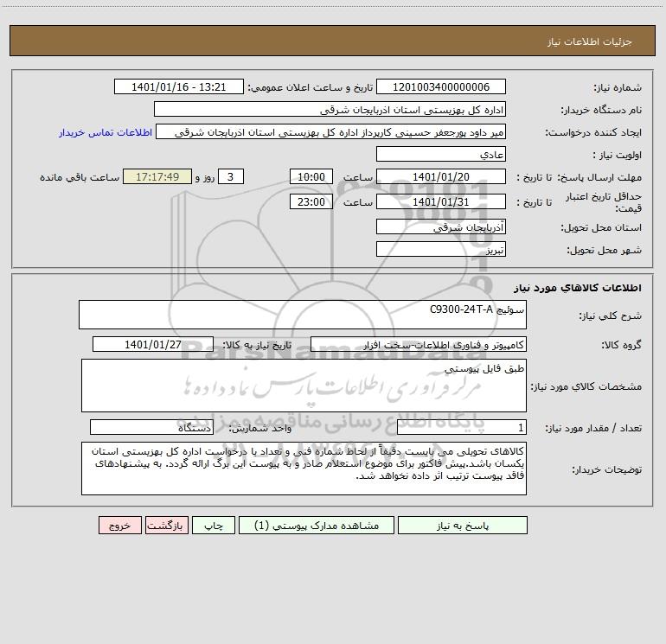
Task: Click text 'ساعت باقی مانده'
Action: [x=80, y=177]
